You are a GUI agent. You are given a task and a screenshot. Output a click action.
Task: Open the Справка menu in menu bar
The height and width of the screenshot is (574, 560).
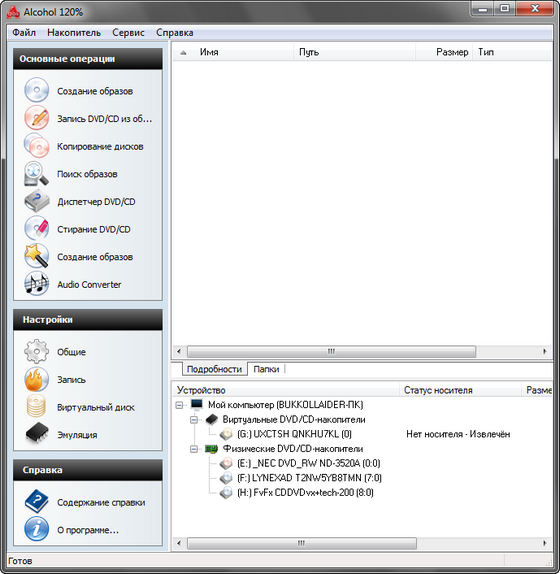(x=175, y=33)
